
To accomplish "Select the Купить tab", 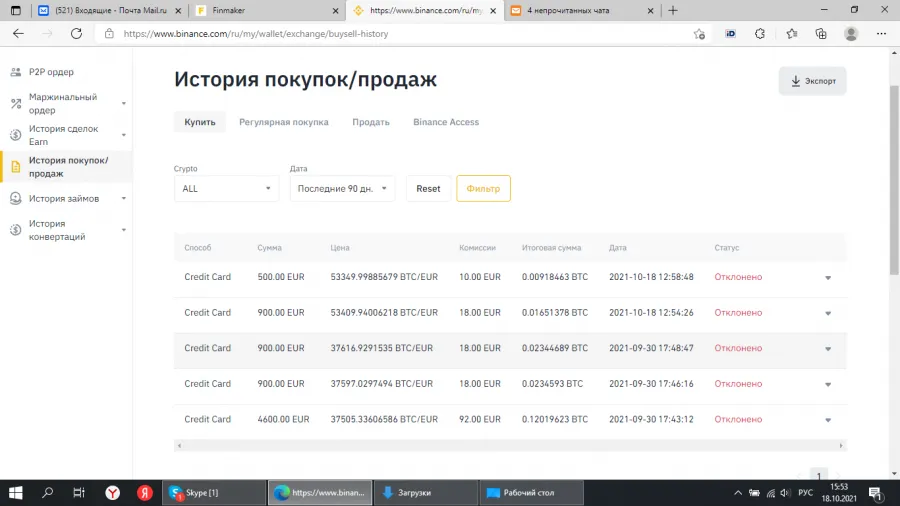I will click(200, 122).
